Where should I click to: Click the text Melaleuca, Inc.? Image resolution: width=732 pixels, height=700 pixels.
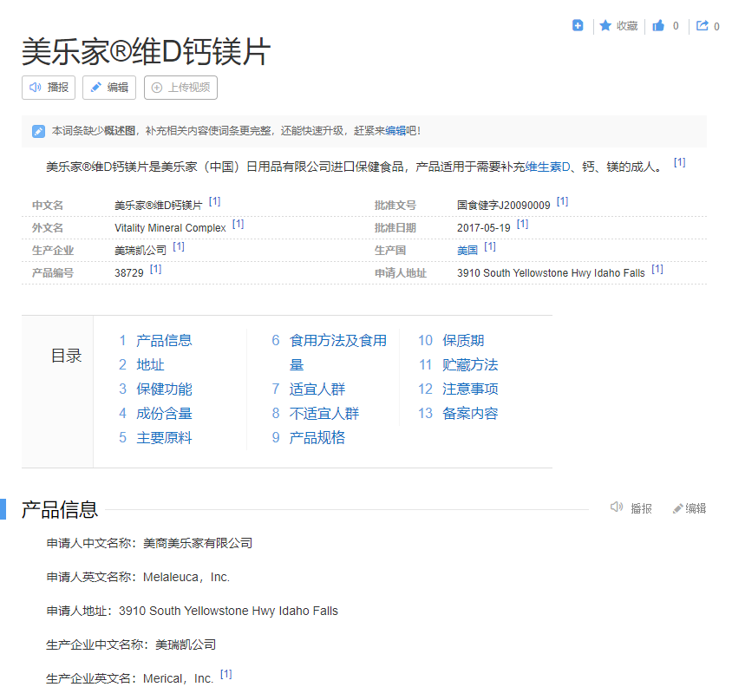click(x=186, y=577)
